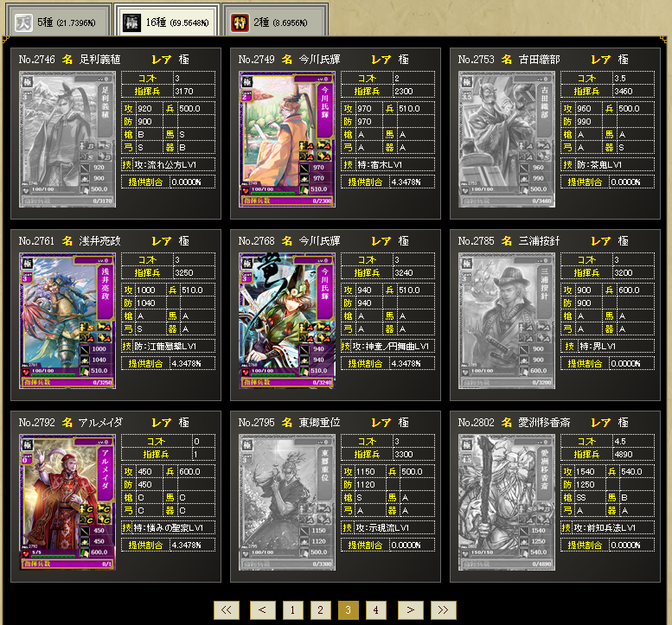The height and width of the screenshot is (625, 672).
Task: Click skill text 特:宿木LV1
Action: 380,165
